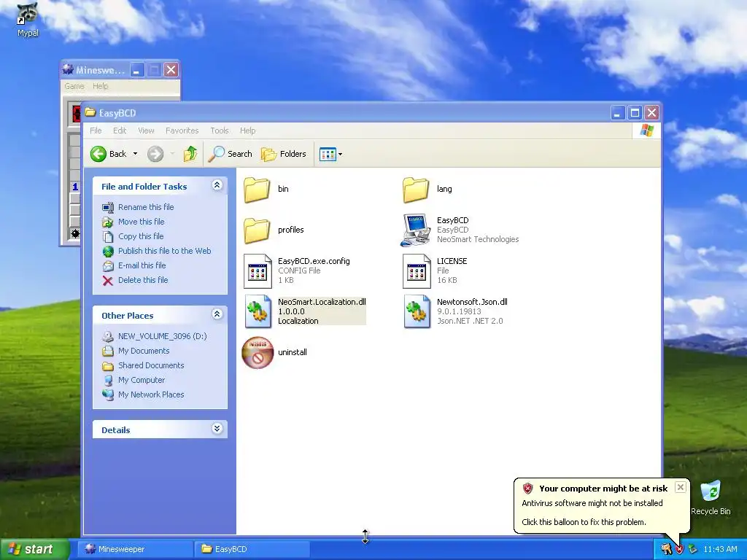The image size is (747, 560).
Task: Click the red X delete icon
Action: pos(108,281)
